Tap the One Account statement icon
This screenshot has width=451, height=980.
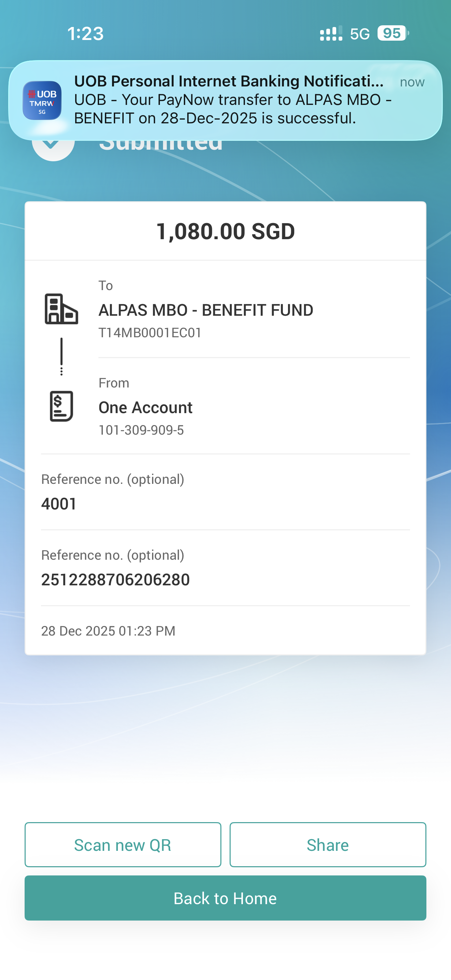coord(61,406)
